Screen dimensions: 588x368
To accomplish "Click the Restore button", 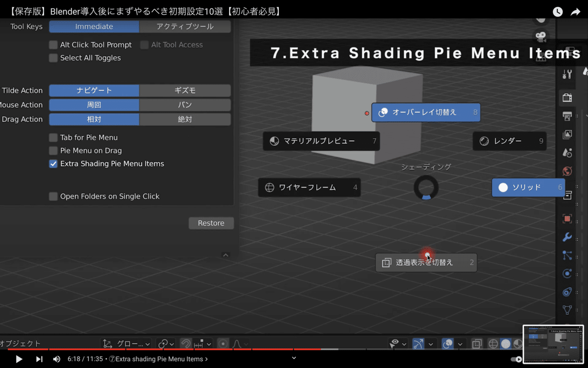I will tap(211, 223).
